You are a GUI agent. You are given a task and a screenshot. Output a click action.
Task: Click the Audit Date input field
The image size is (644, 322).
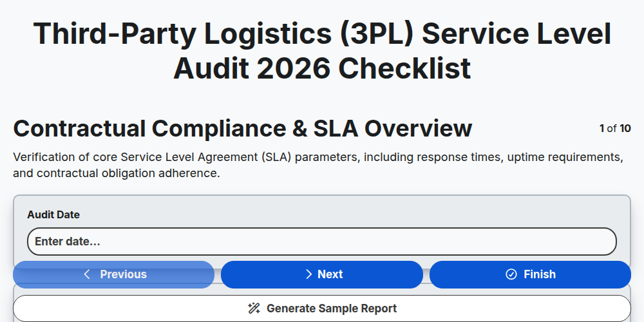(321, 241)
